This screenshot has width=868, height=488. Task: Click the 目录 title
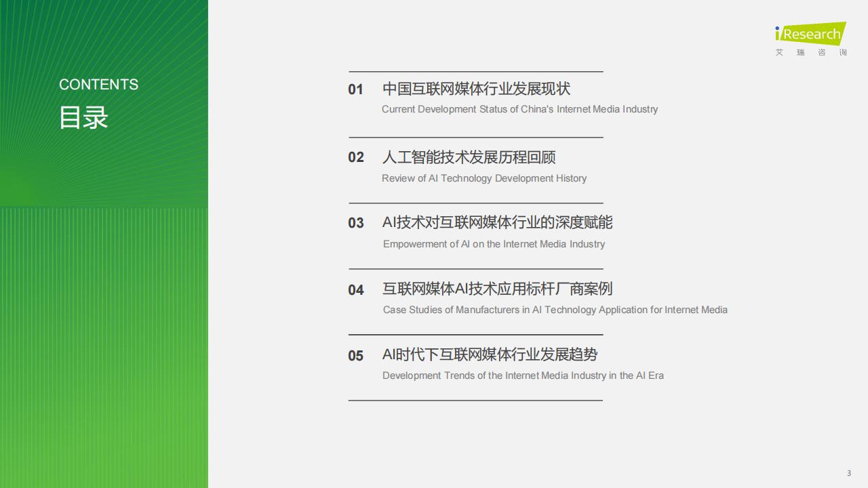click(83, 117)
